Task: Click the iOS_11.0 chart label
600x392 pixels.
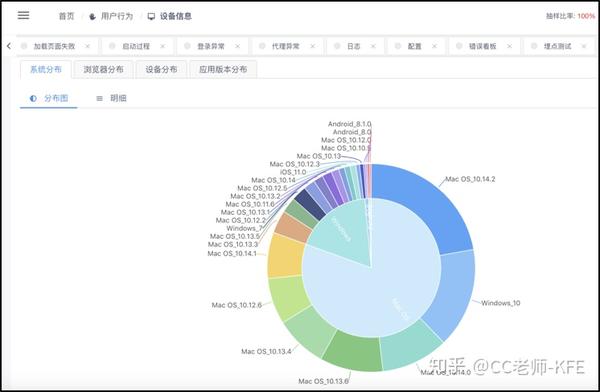Action: 293,172
